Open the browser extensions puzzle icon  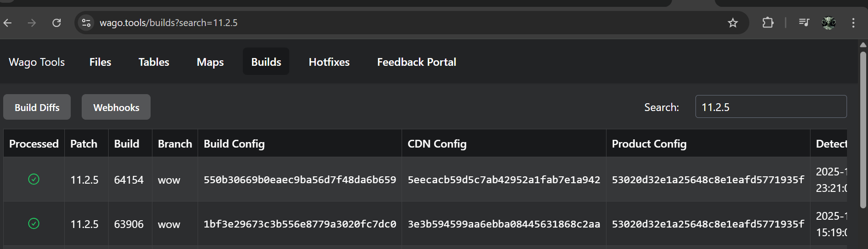pos(768,23)
